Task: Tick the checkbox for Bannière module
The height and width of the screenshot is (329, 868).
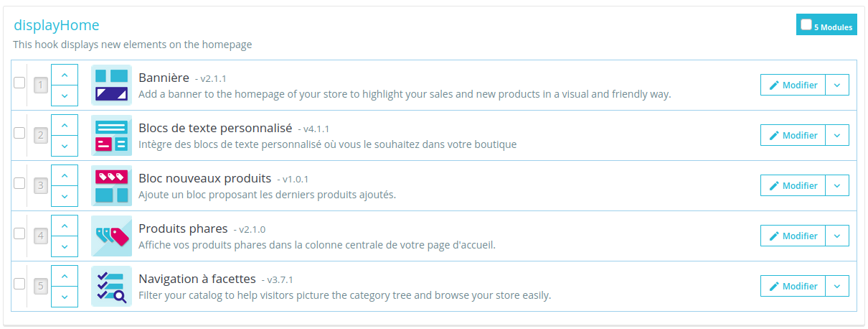Action: tap(19, 83)
